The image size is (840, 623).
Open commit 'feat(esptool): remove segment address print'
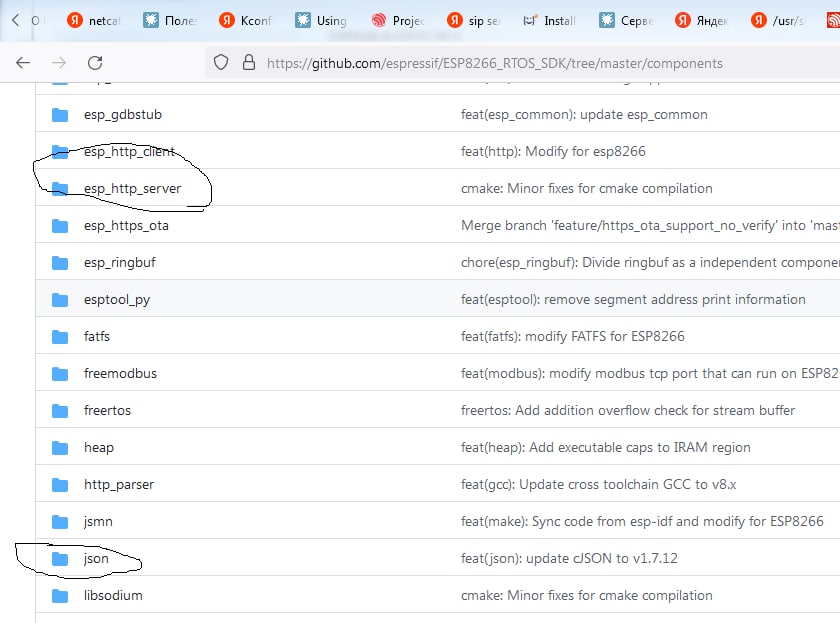(x=633, y=299)
